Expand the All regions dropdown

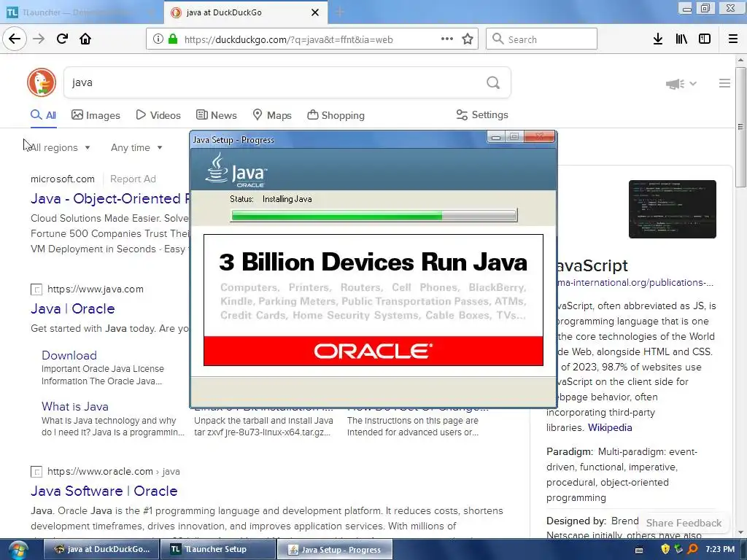pos(59,147)
